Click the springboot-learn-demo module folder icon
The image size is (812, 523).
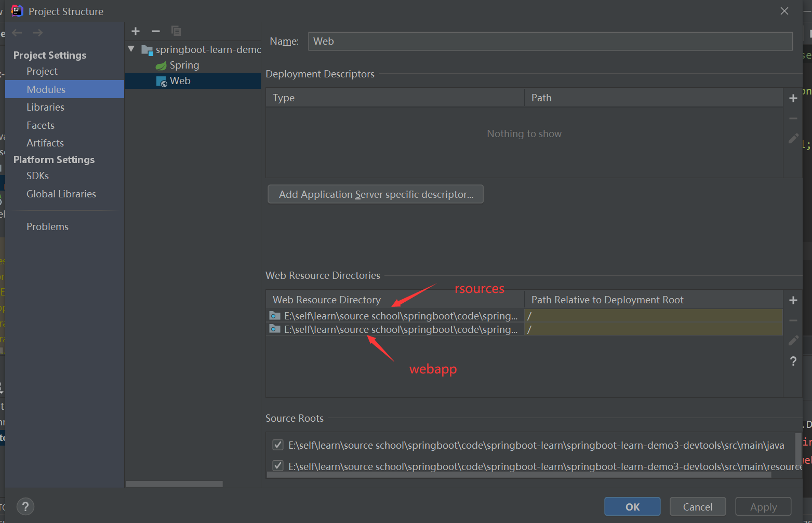[147, 50]
